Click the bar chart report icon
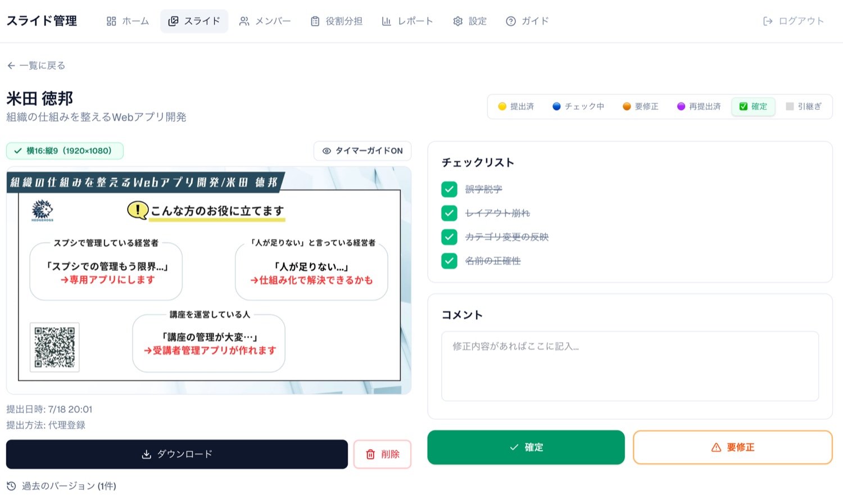The image size is (843, 504). [x=386, y=21]
